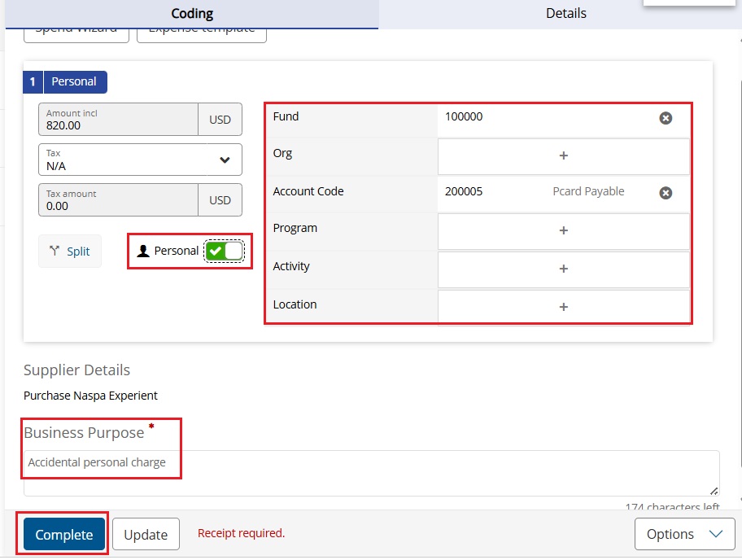Select the line 1 Personal badge
Image resolution: width=742 pixels, height=560 pixels.
click(66, 81)
